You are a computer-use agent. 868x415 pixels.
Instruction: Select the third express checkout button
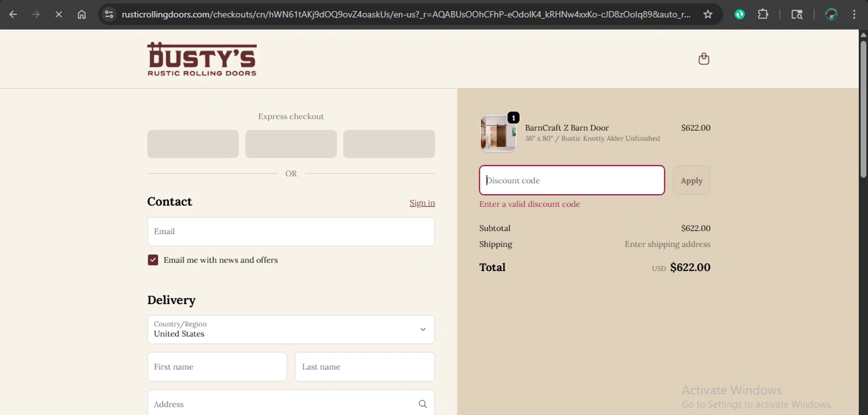(389, 144)
